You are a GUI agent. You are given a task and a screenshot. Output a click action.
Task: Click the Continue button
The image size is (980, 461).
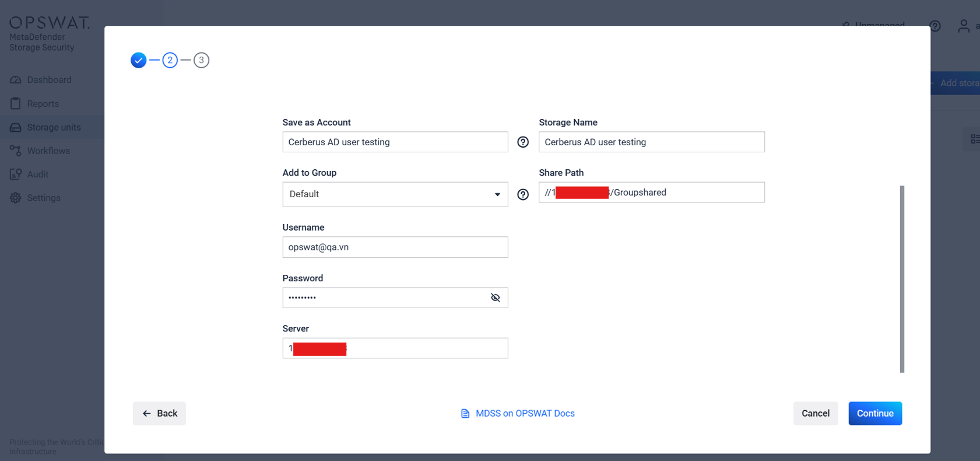click(x=875, y=413)
